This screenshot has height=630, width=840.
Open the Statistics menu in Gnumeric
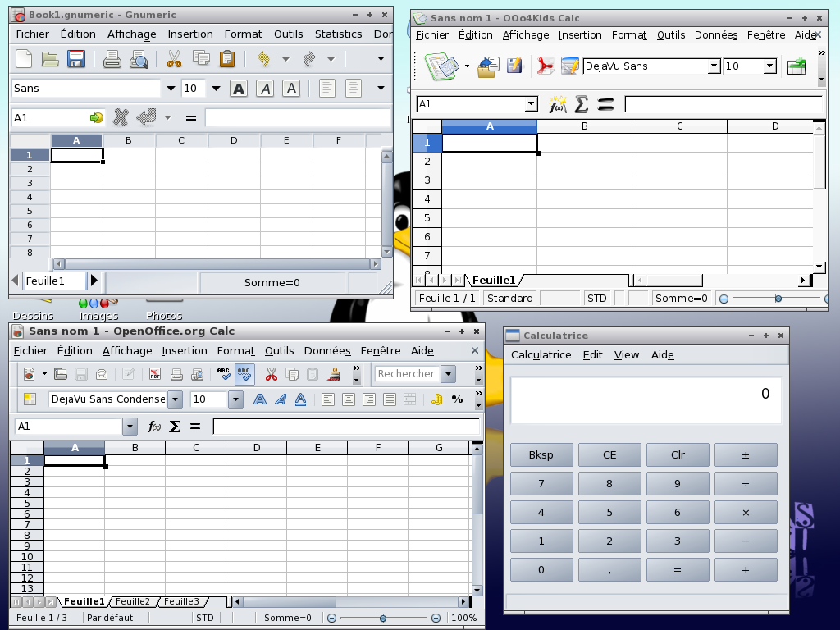click(x=338, y=34)
